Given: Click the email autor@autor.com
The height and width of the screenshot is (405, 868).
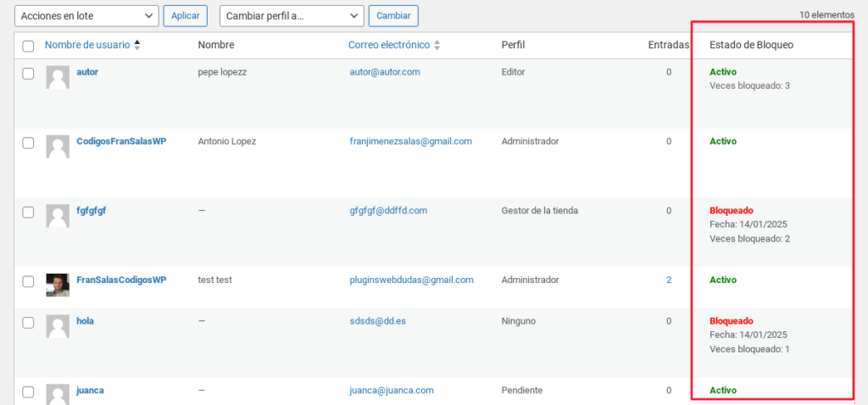Looking at the screenshot, I should pos(385,72).
